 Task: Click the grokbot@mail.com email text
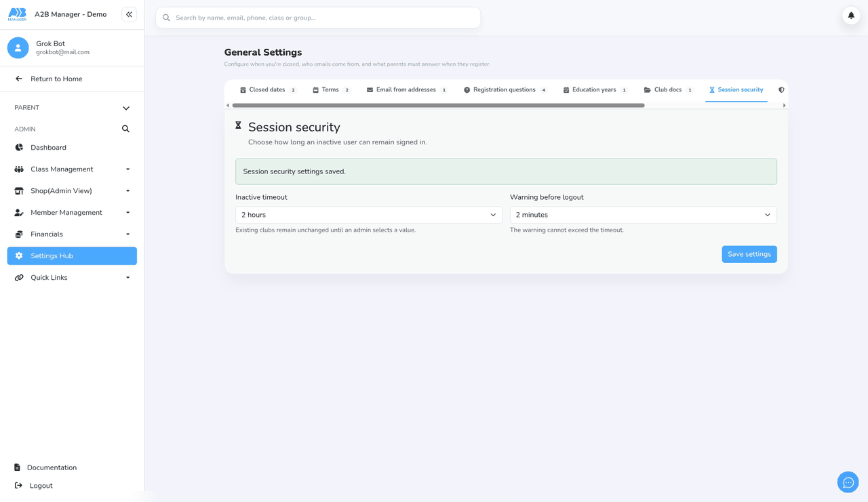[x=62, y=52]
